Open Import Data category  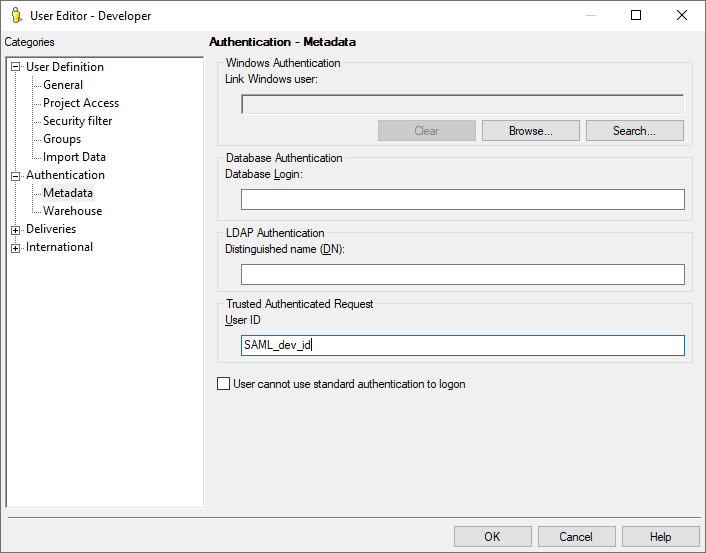(74, 157)
